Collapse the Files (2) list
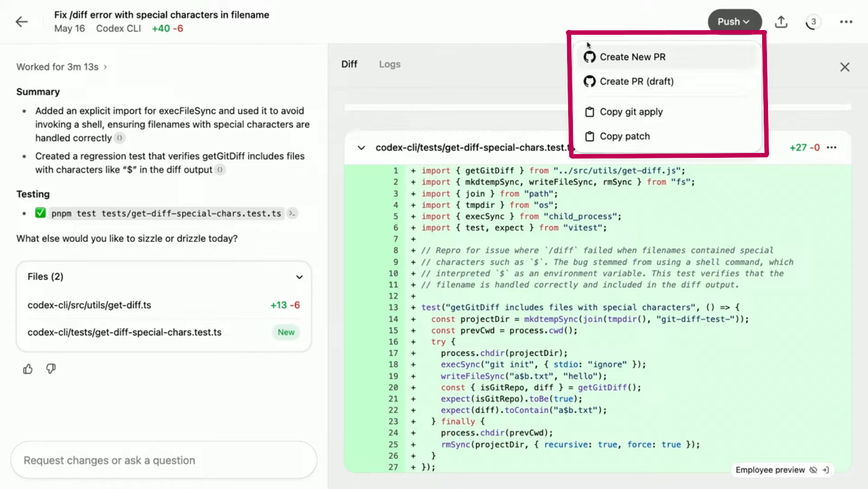 (x=299, y=277)
